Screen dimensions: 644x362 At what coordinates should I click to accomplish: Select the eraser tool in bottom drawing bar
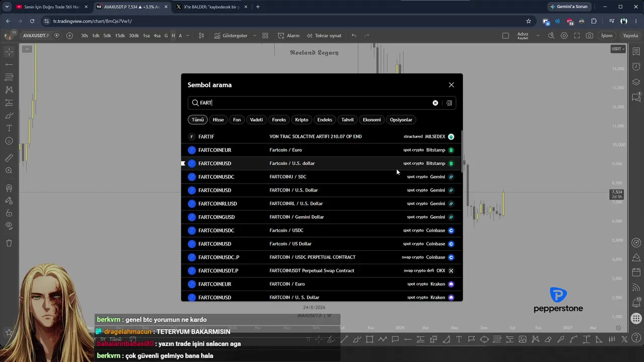pyautogui.click(x=548, y=339)
